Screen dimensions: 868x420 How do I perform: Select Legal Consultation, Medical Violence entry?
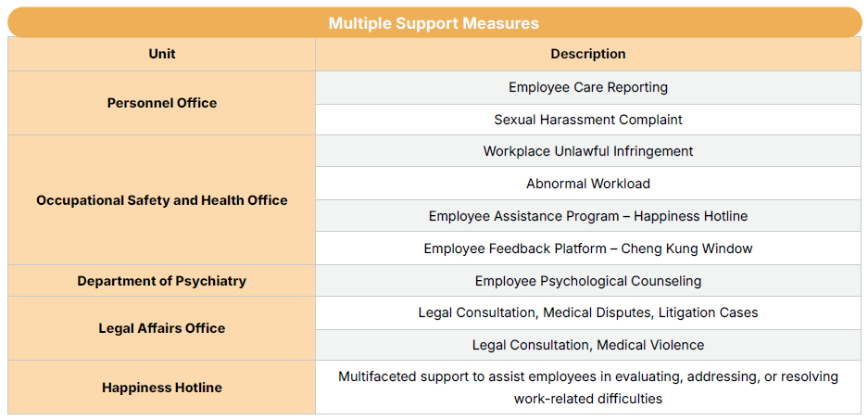[x=587, y=345]
